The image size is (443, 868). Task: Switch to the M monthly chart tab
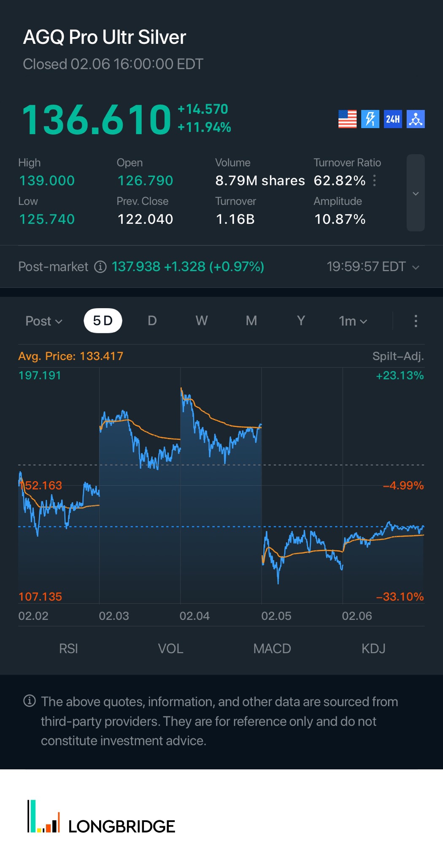pos(251,321)
